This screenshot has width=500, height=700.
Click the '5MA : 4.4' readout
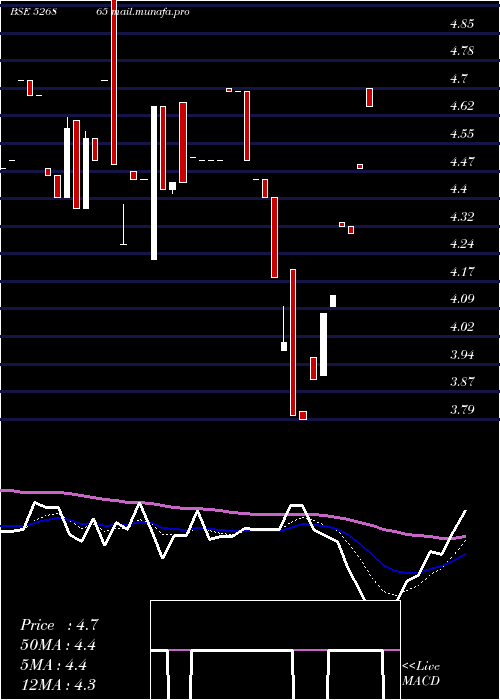tap(54, 665)
